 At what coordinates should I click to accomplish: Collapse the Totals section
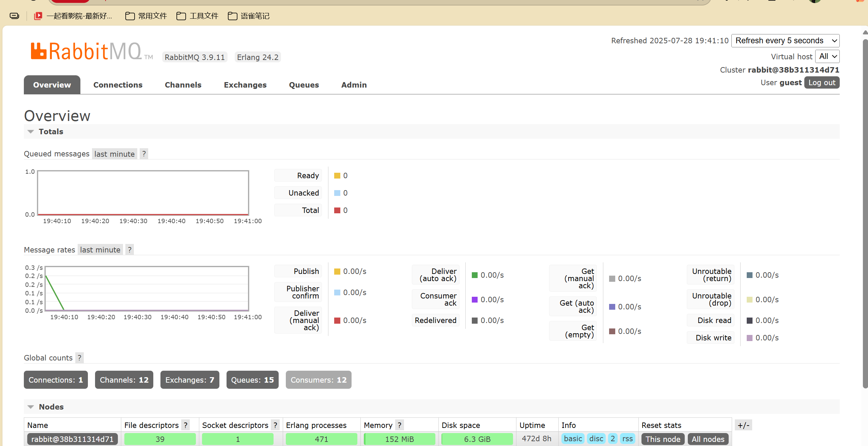[51, 132]
